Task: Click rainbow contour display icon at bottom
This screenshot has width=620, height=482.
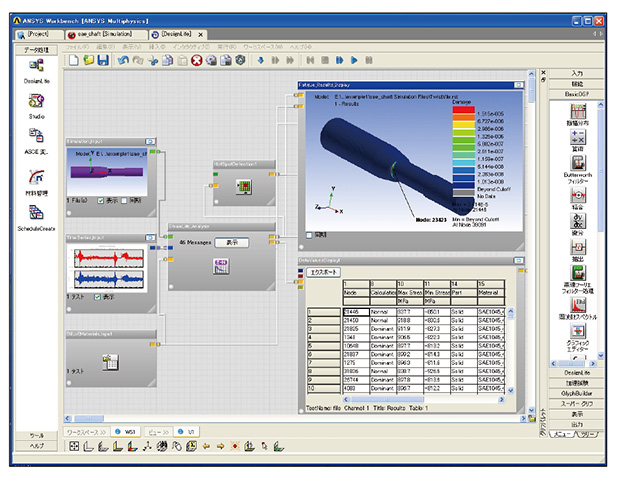Action: (132, 446)
